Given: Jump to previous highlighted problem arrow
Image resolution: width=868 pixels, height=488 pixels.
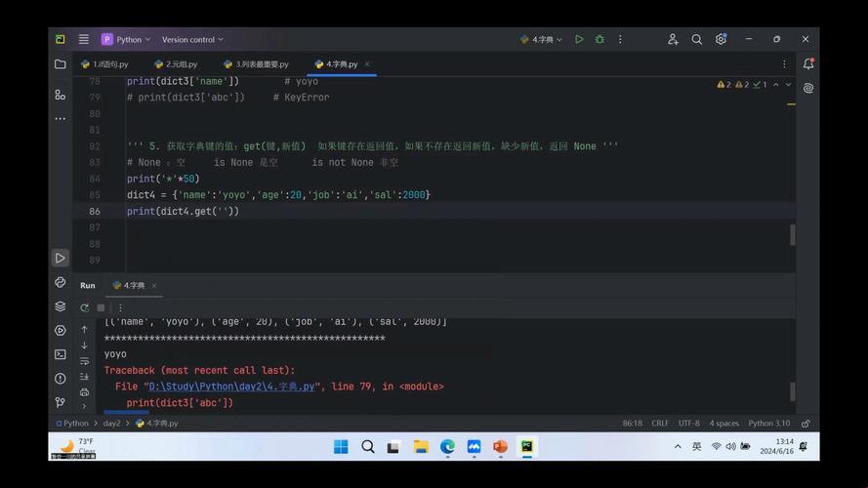Looking at the screenshot, I should click(x=775, y=85).
